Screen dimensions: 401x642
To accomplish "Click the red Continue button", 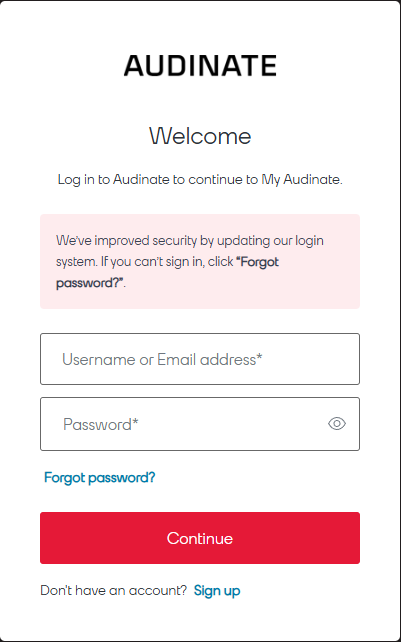I will click(200, 538).
